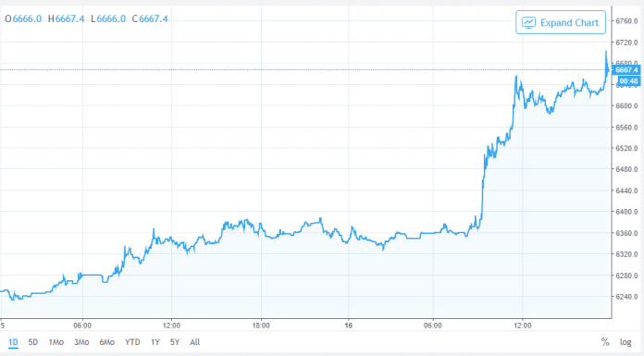Click the closing value C 6667.4

click(150, 18)
